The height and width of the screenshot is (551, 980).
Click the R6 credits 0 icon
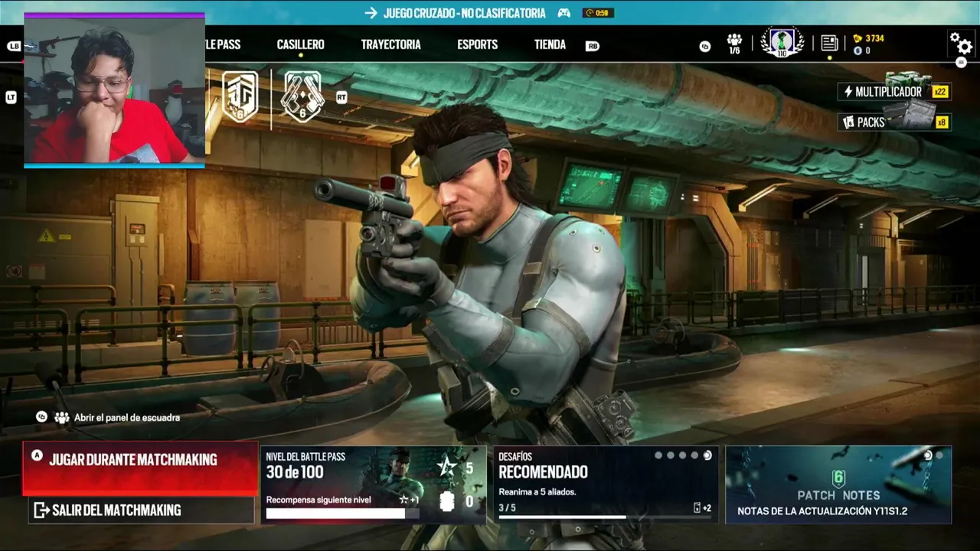(857, 51)
